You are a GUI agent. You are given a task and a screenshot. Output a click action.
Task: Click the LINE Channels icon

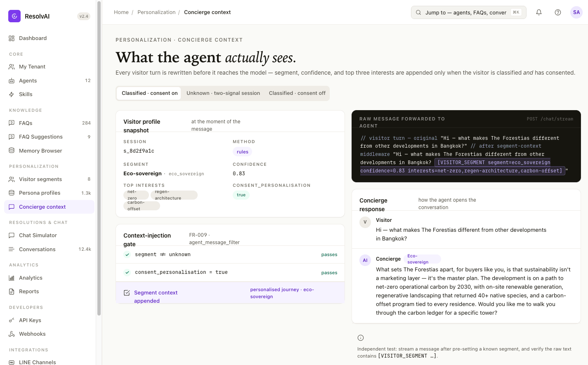tap(12, 362)
